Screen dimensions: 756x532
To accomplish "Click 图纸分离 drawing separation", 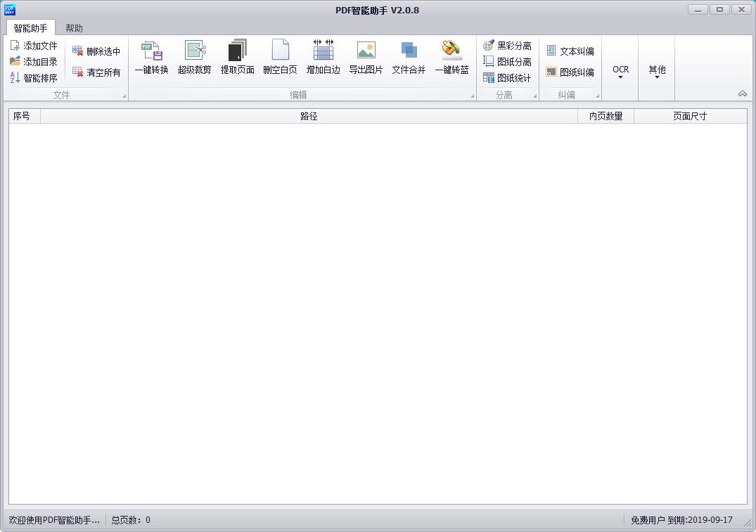I will (x=508, y=62).
